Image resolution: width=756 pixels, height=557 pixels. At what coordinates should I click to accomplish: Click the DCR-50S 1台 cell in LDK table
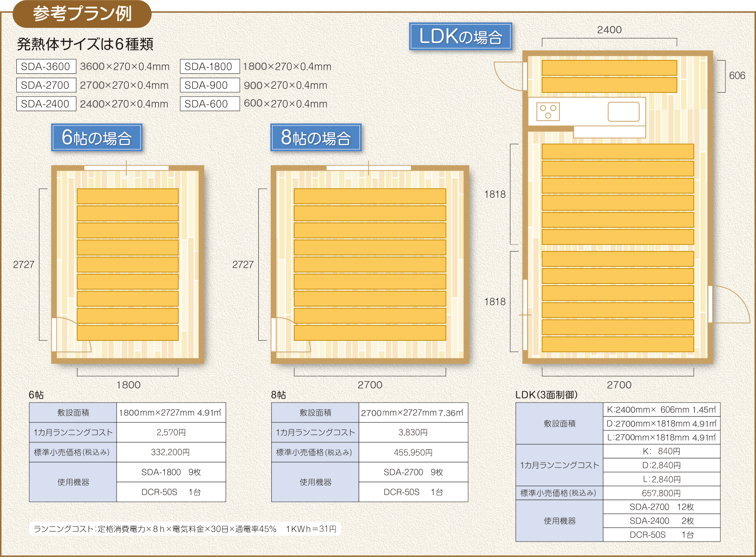pos(661,535)
